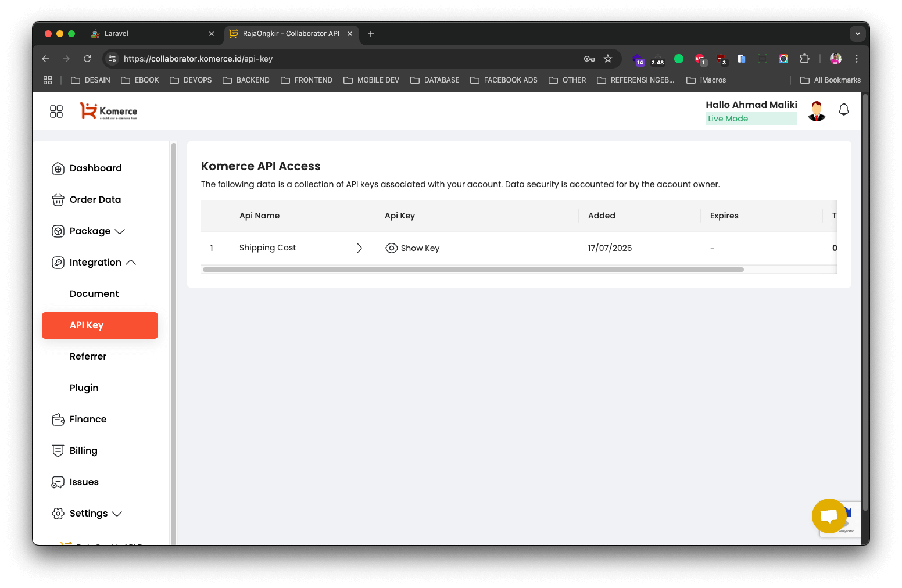The height and width of the screenshot is (588, 902).
Task: Click the Integration icon in the sidebar
Action: (58, 263)
